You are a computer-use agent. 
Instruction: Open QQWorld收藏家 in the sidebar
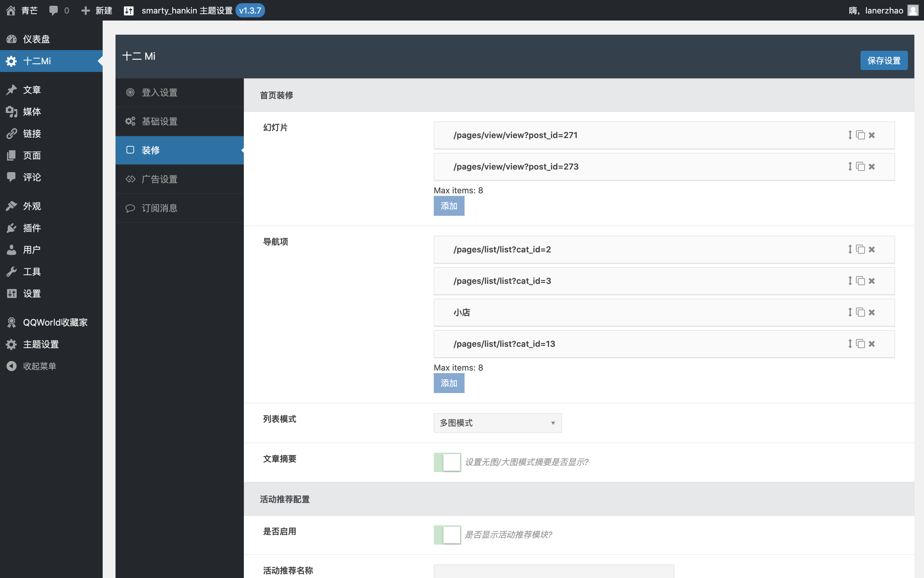[51, 322]
